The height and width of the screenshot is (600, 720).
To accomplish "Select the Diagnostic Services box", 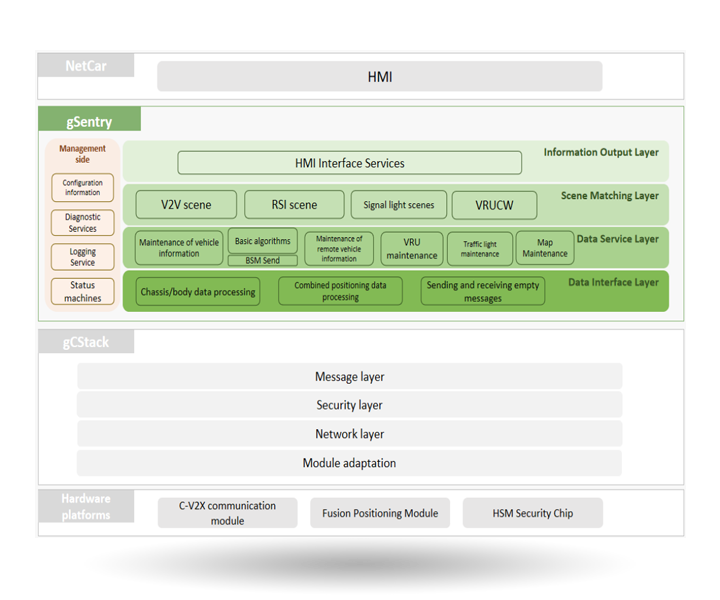I will [x=83, y=223].
